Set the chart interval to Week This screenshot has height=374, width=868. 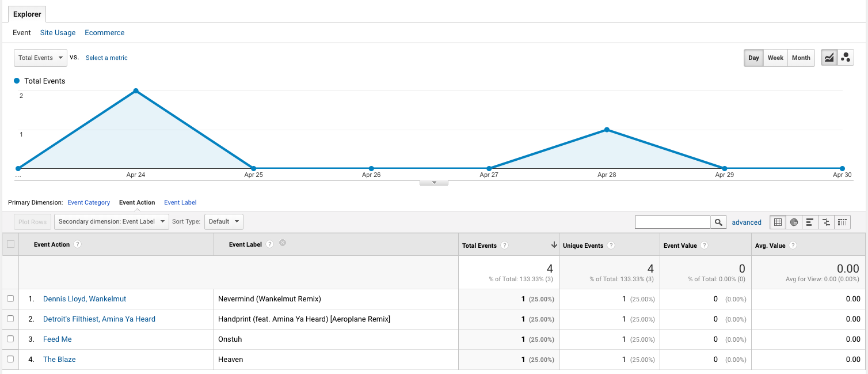tap(775, 58)
